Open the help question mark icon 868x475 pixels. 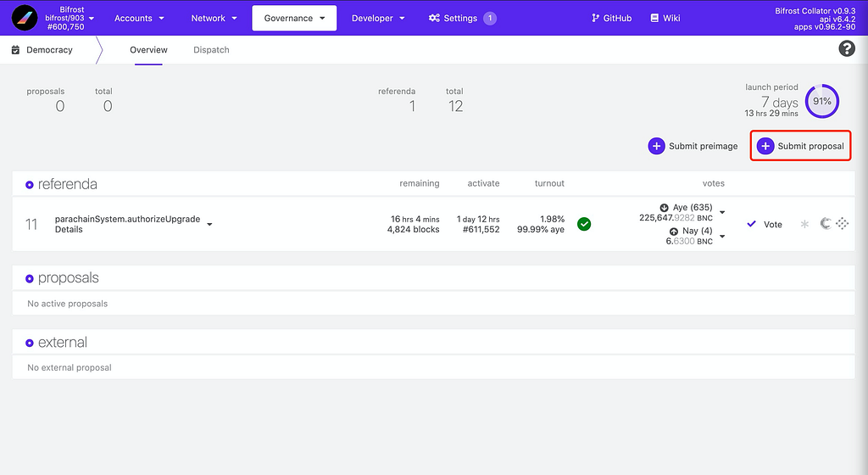point(847,48)
